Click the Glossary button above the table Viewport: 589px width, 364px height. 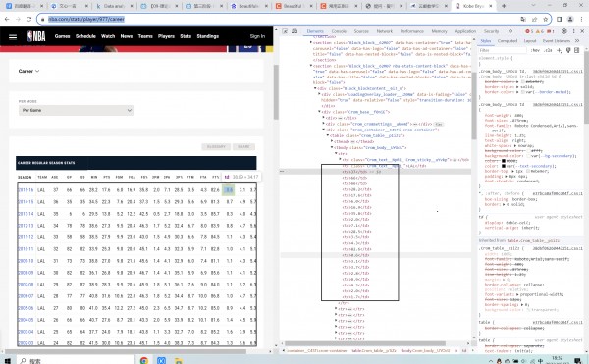click(x=216, y=147)
